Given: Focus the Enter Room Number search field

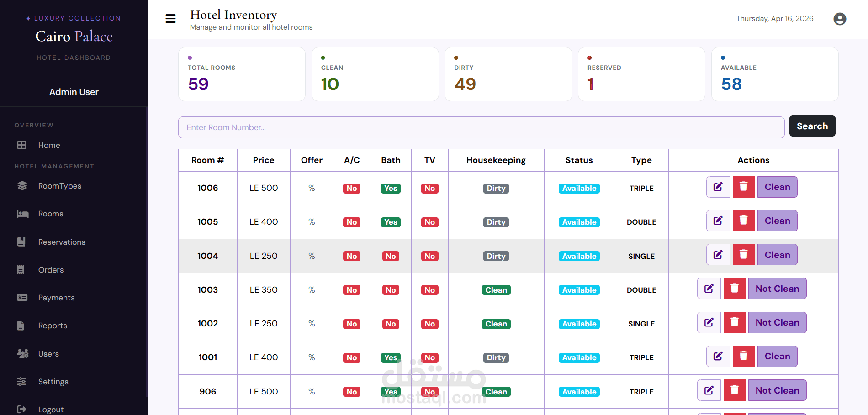Looking at the screenshot, I should coord(482,127).
